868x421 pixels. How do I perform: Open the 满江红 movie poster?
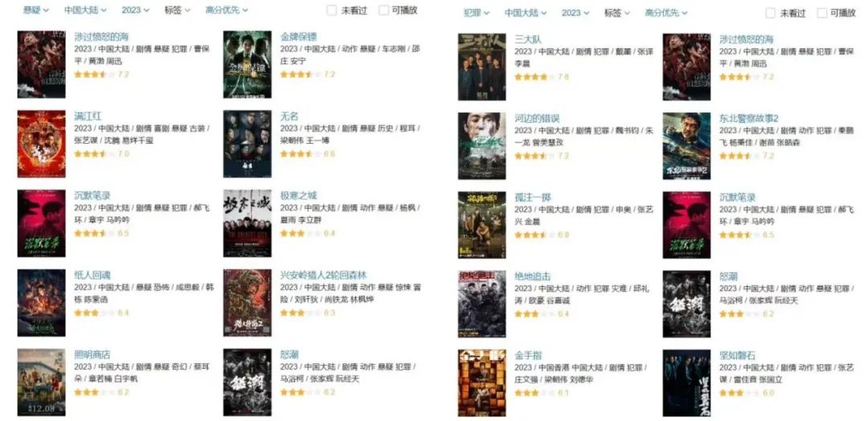tap(41, 144)
